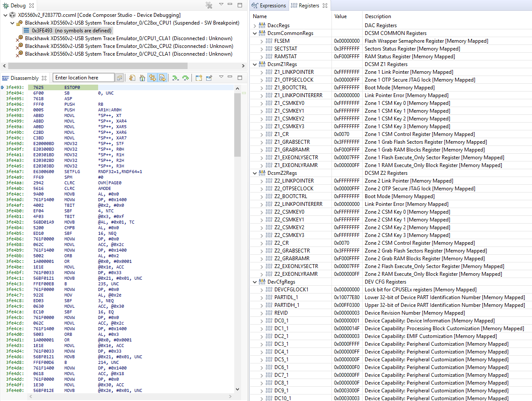Toggle Show Source in Disassembly view

tap(162, 78)
